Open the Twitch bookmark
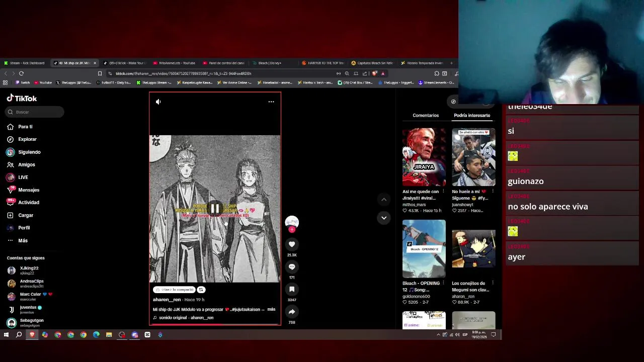The width and height of the screenshot is (644, 362). point(23,82)
